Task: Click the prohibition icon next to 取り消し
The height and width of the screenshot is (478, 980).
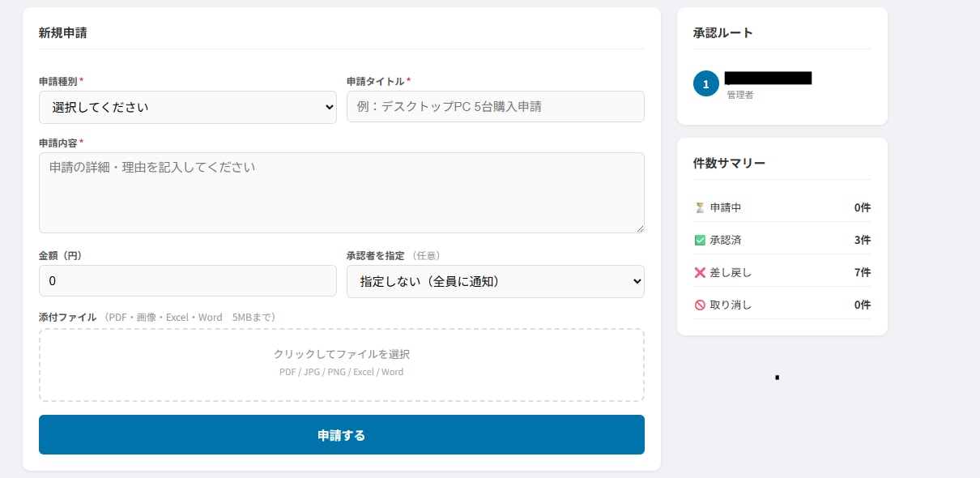Action: coord(701,305)
